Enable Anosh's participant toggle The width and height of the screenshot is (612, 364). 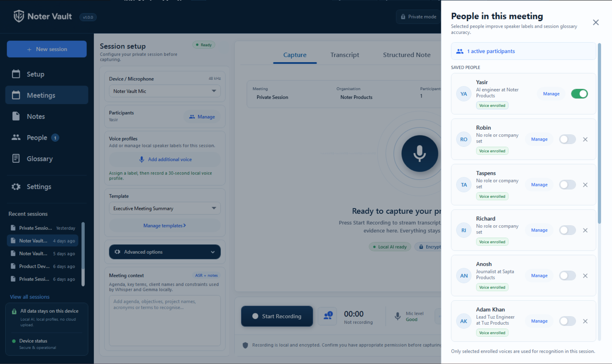click(567, 276)
